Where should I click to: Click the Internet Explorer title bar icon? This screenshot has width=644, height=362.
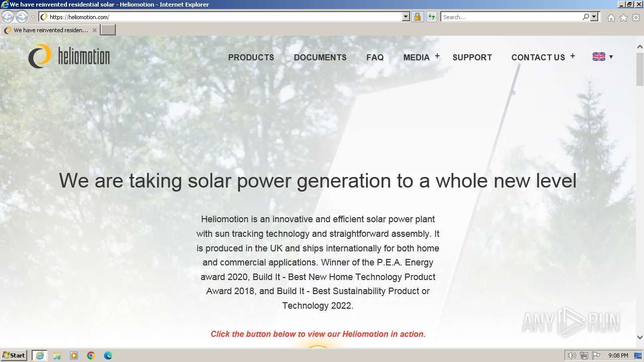coord(5,4)
